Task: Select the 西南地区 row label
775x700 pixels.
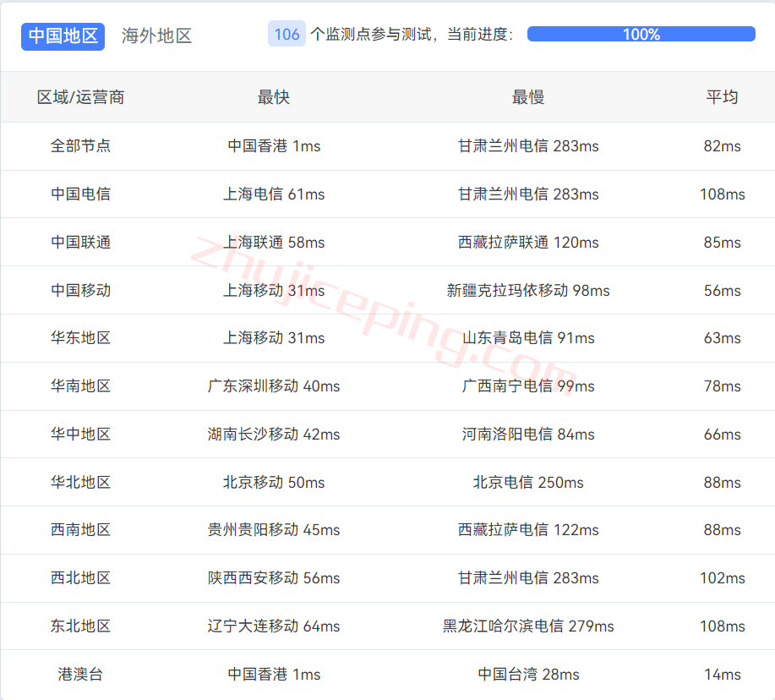Action: tap(80, 529)
